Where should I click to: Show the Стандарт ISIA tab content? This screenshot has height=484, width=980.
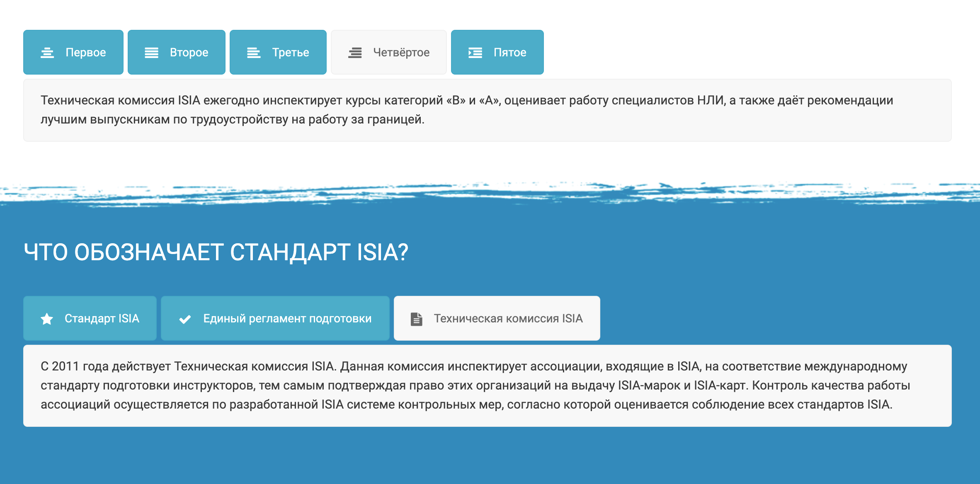pyautogui.click(x=90, y=318)
